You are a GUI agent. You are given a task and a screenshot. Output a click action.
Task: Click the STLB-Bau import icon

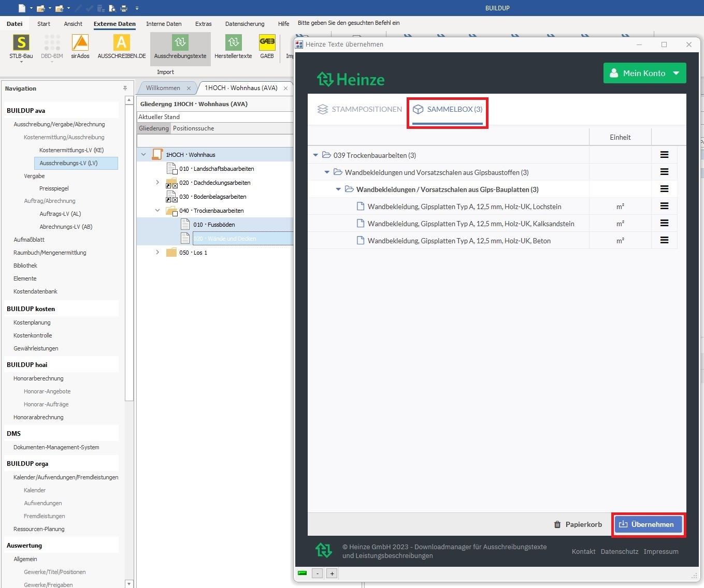[21, 43]
